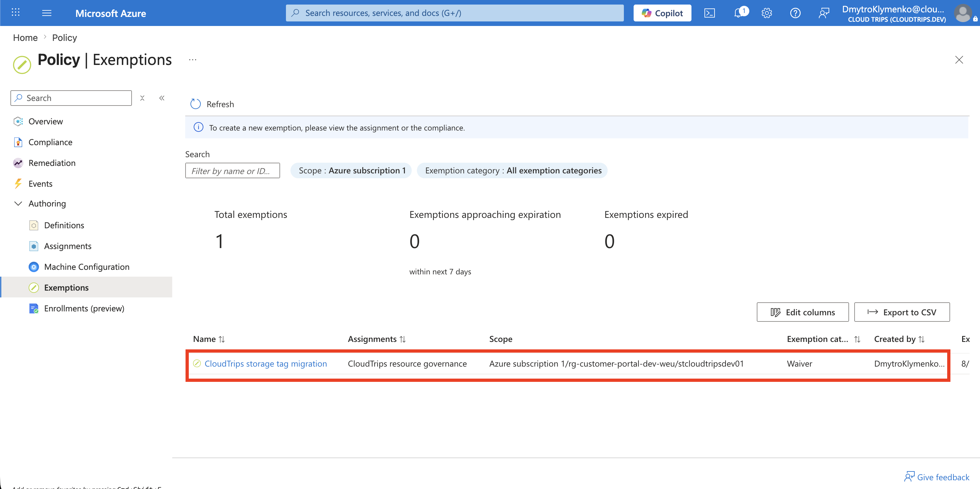This screenshot has width=980, height=489.
Task: Click the DmytroKlymenko account name
Action: [893, 9]
